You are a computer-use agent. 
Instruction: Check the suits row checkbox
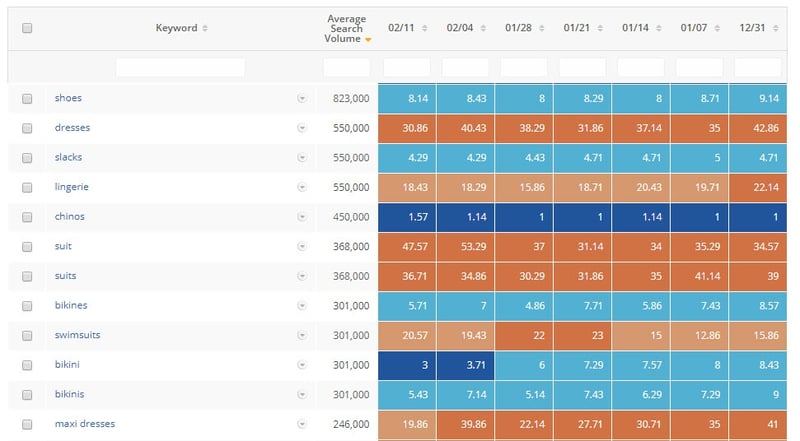tap(27, 276)
